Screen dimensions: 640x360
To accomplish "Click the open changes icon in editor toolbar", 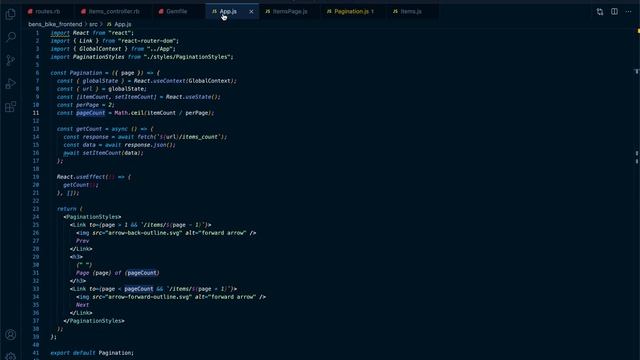I will [600, 11].
